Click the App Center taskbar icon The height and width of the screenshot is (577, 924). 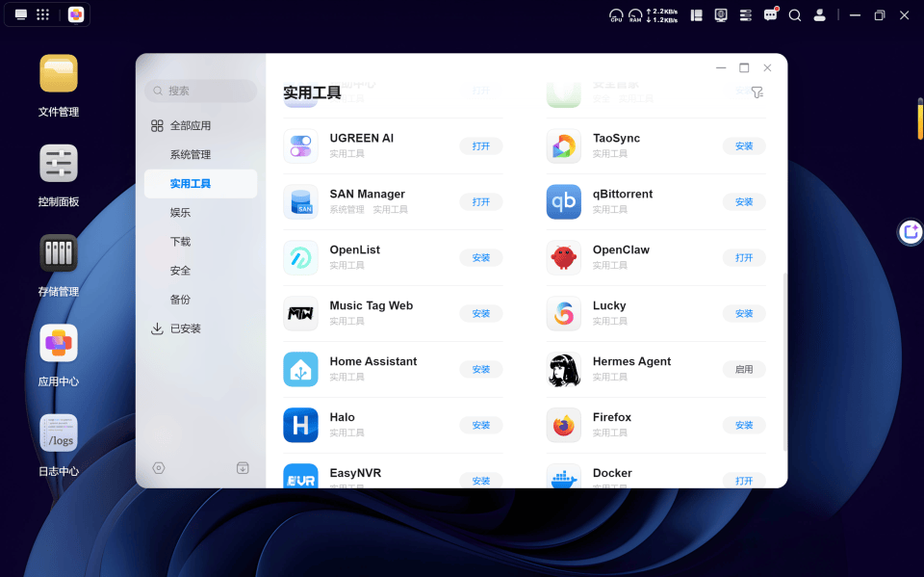coord(76,14)
